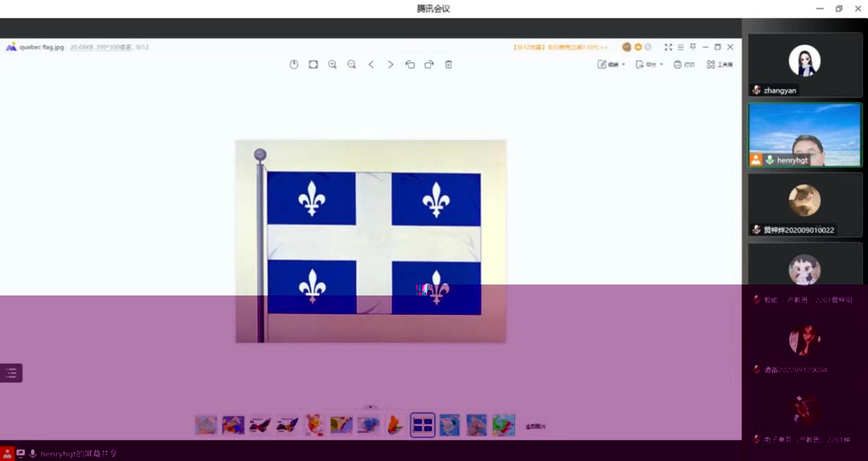Click the quebec flag.jpg file name
868x461 pixels.
[x=42, y=47]
